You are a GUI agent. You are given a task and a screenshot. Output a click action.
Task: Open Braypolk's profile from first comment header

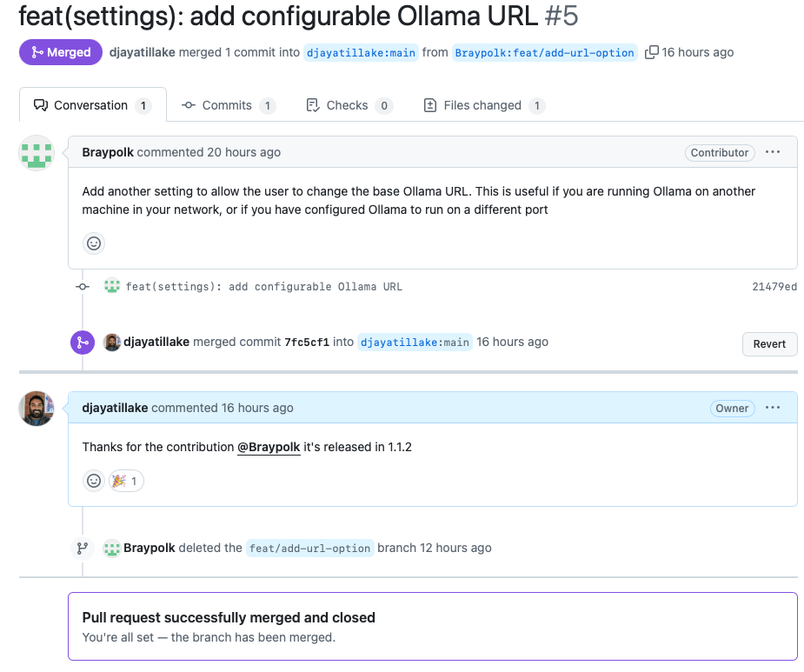click(108, 152)
